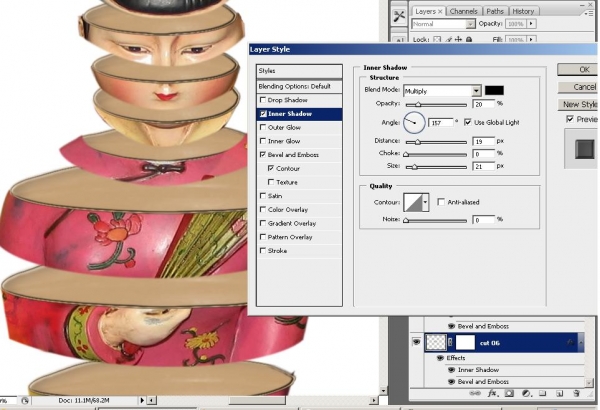Uncheck the Contour sub-option checkbox
The height and width of the screenshot is (410, 600).
tap(271, 168)
